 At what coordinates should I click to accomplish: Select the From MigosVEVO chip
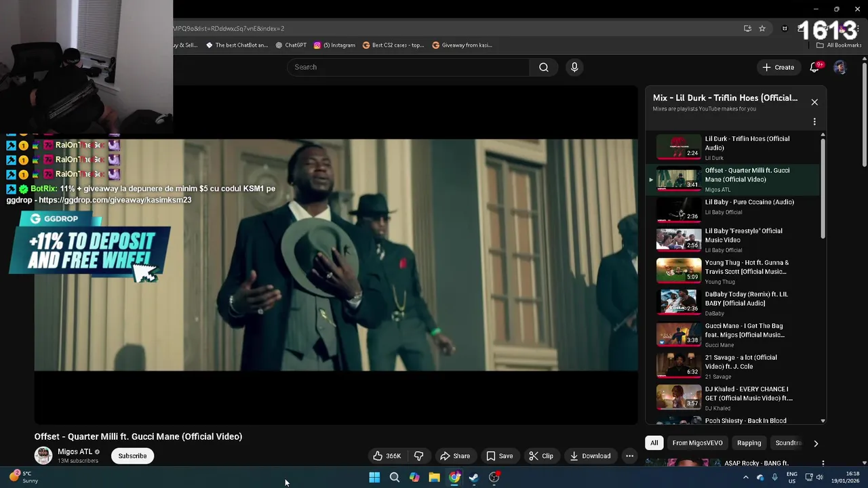tap(697, 443)
